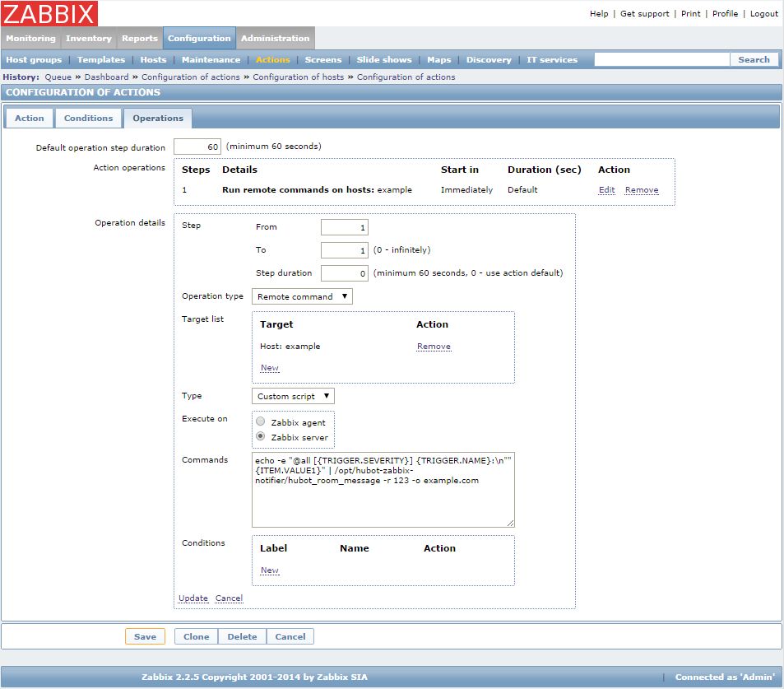
Task: Go to Slide shows submenu
Action: pyautogui.click(x=384, y=59)
